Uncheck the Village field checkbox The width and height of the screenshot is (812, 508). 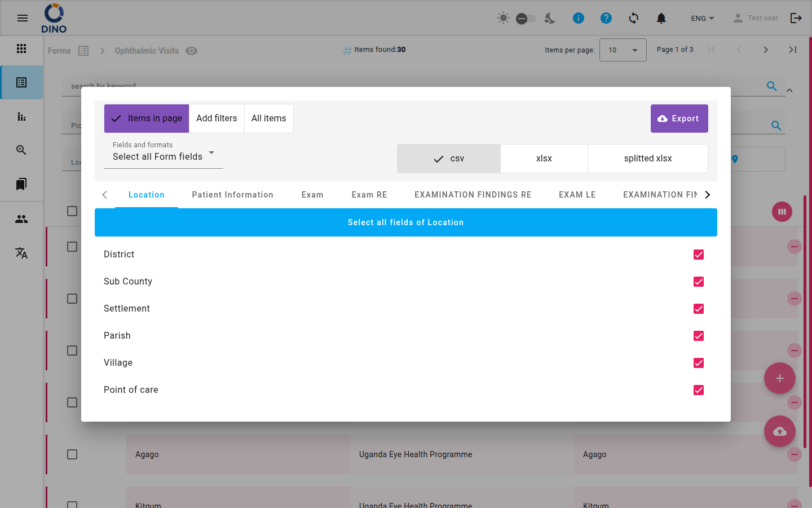tap(699, 363)
